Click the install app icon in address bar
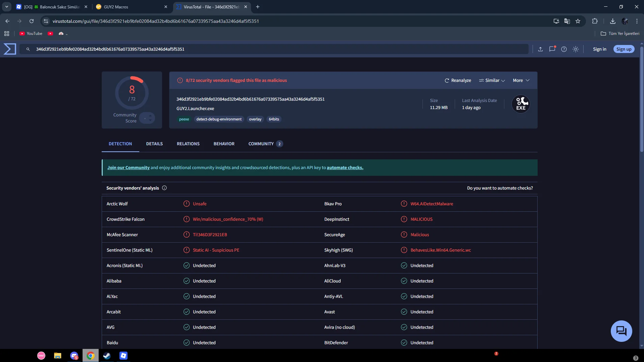644x362 pixels. (x=556, y=21)
